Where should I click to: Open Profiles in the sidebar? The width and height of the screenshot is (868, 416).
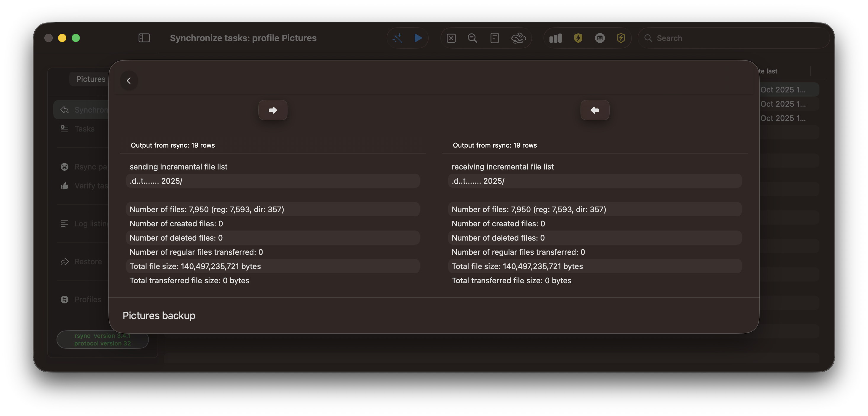[x=88, y=299]
